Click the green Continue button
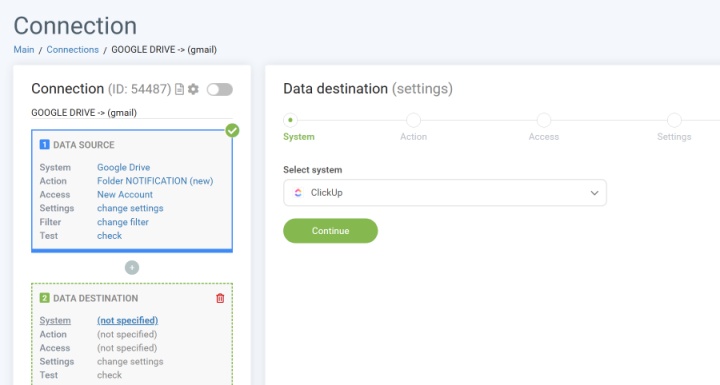 [x=330, y=231]
